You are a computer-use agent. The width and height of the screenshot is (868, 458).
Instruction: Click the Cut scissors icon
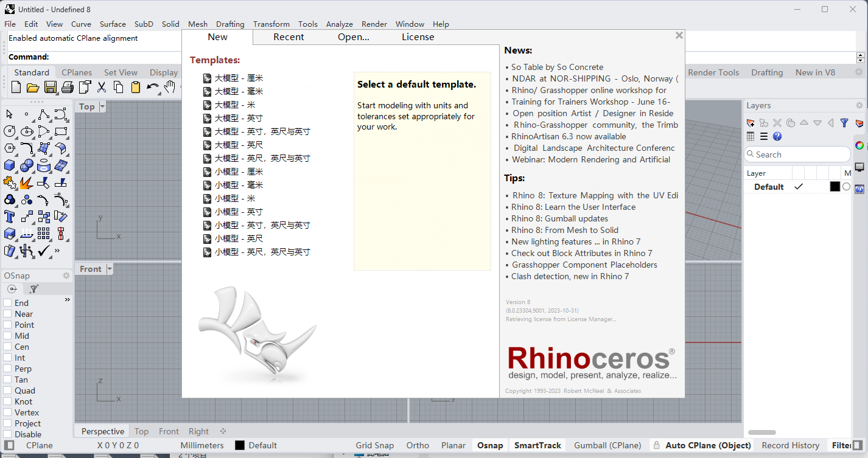[102, 88]
